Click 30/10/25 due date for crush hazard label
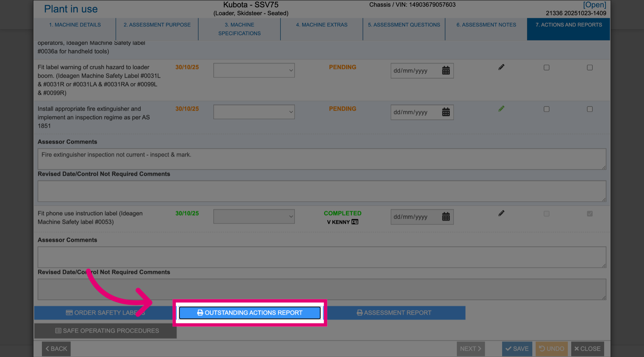644x357 pixels. [187, 67]
